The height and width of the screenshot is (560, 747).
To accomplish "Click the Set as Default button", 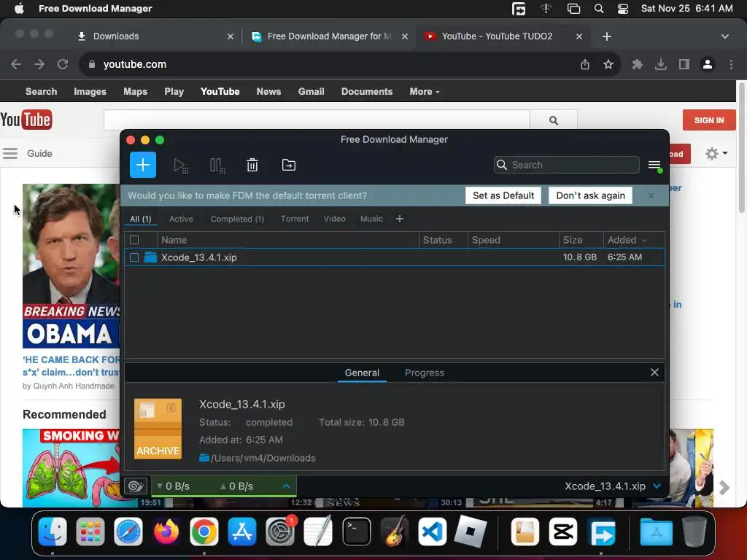I will pos(503,195).
